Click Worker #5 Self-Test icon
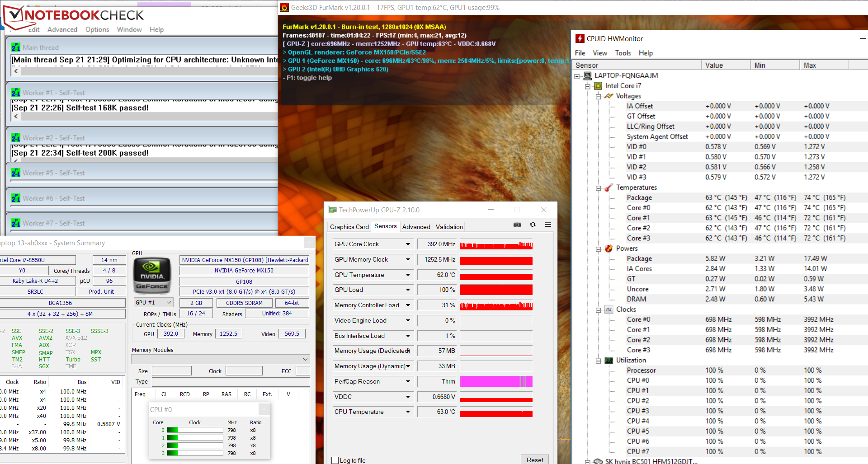 [16, 173]
